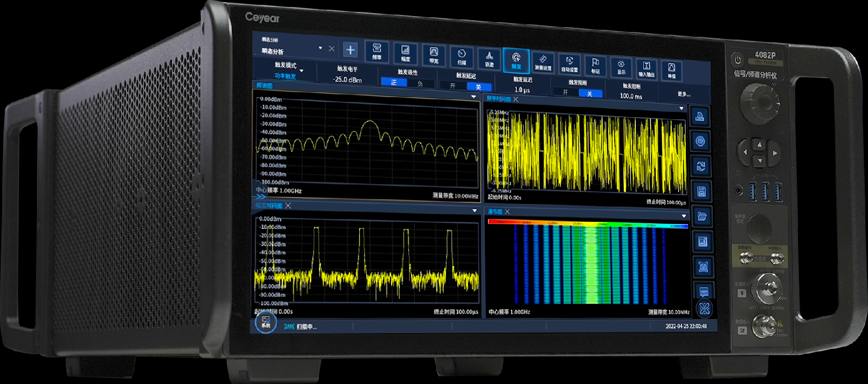Open the 幅度 (Amplitude) toolbar menu
This screenshot has height=384, width=868.
pos(405,53)
